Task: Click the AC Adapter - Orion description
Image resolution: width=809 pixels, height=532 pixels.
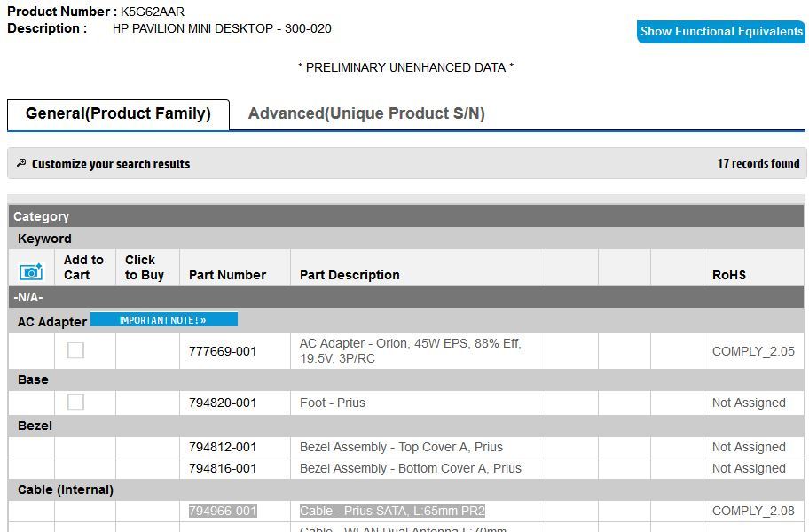Action: pyautogui.click(x=411, y=350)
